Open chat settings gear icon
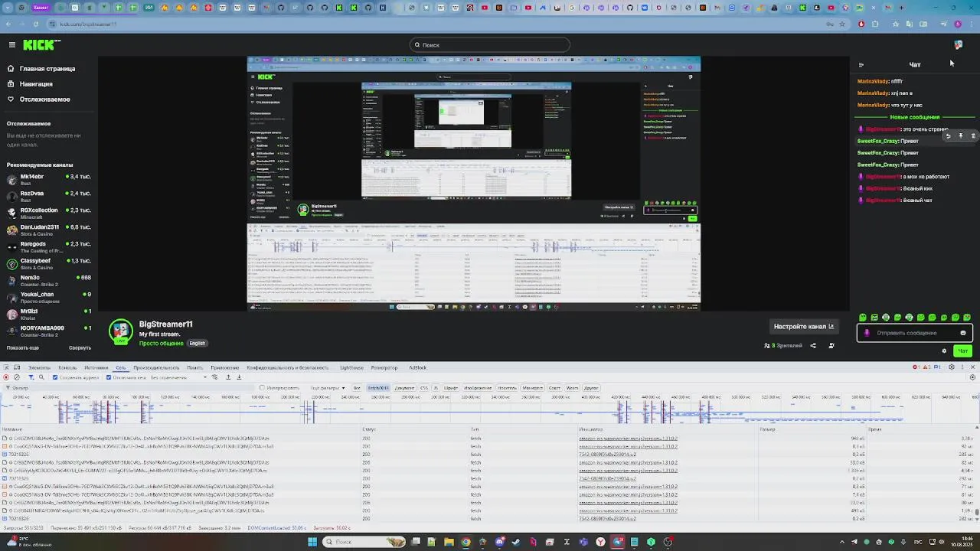 (x=944, y=351)
